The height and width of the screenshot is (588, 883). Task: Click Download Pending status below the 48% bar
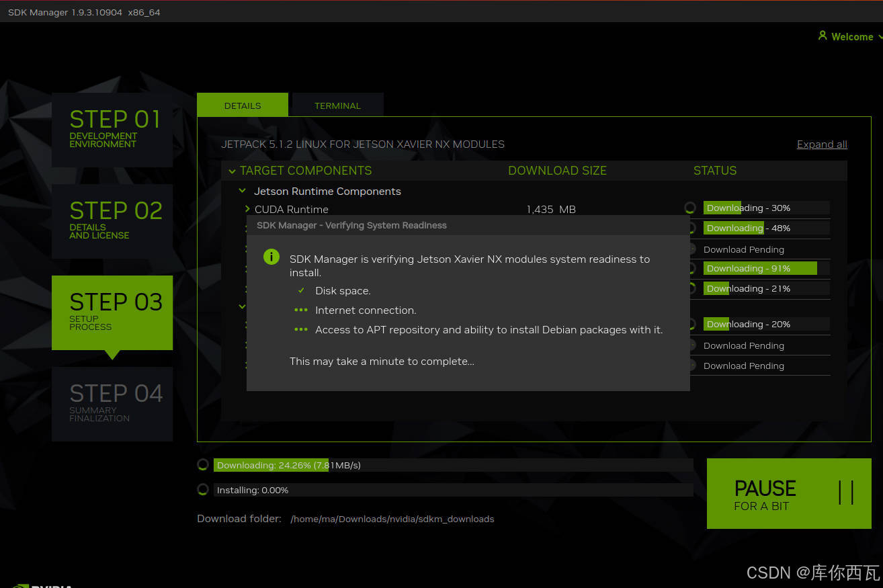pyautogui.click(x=744, y=249)
